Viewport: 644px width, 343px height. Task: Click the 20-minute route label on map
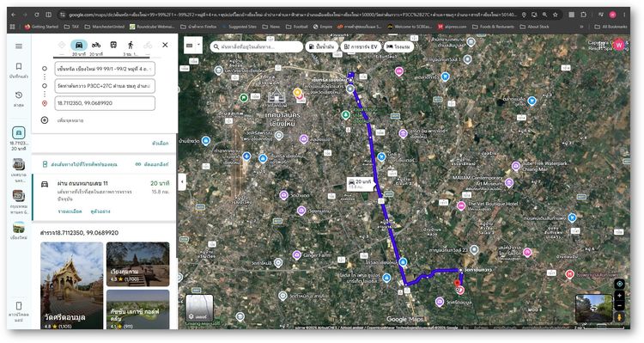360,183
